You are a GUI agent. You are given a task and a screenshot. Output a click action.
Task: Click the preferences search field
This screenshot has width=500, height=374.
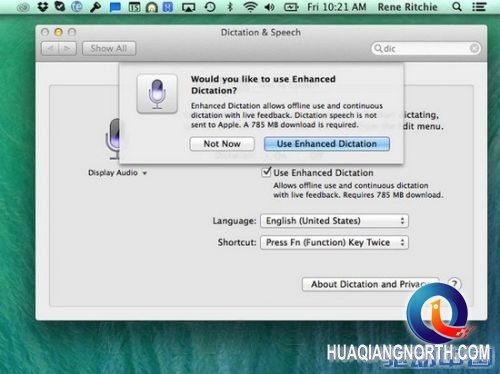pyautogui.click(x=426, y=49)
